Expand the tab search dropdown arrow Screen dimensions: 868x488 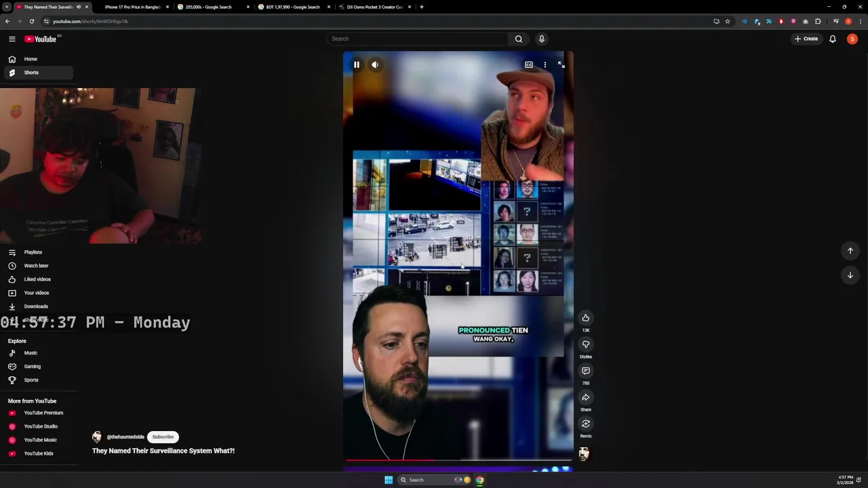(6, 7)
